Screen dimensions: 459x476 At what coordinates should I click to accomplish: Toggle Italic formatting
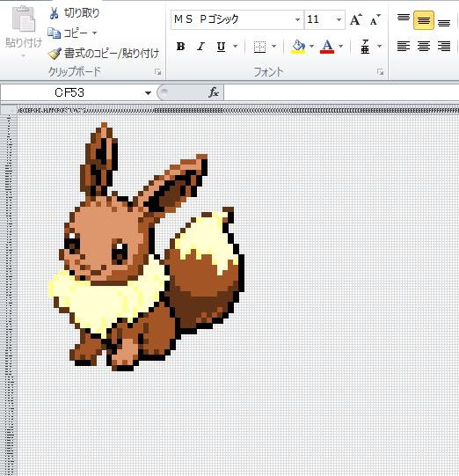200,47
